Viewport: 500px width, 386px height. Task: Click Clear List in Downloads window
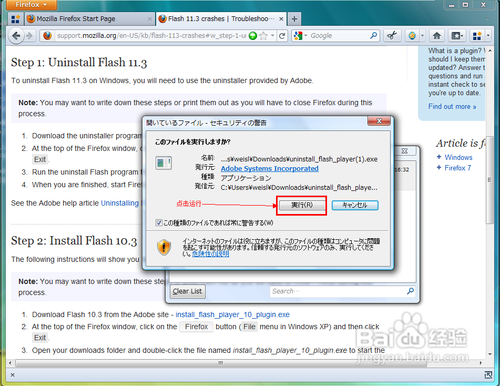[x=187, y=291]
